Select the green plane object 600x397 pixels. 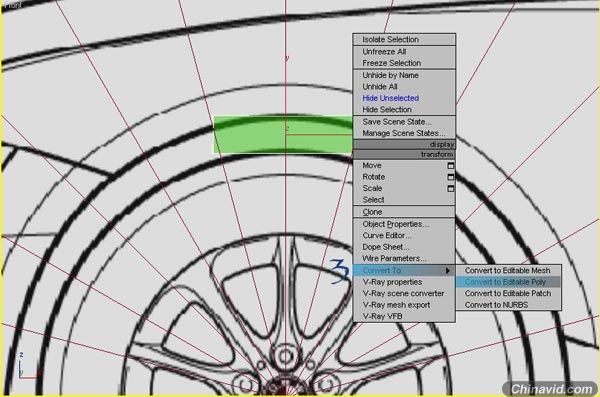click(x=283, y=135)
